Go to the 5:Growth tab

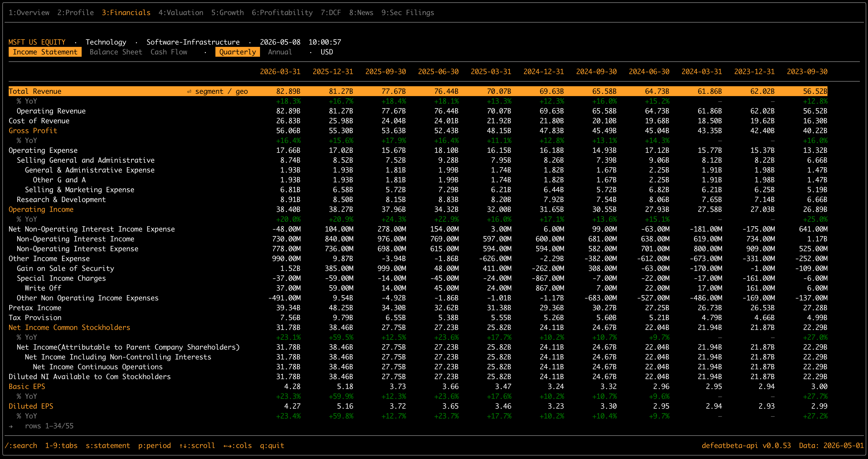click(228, 12)
